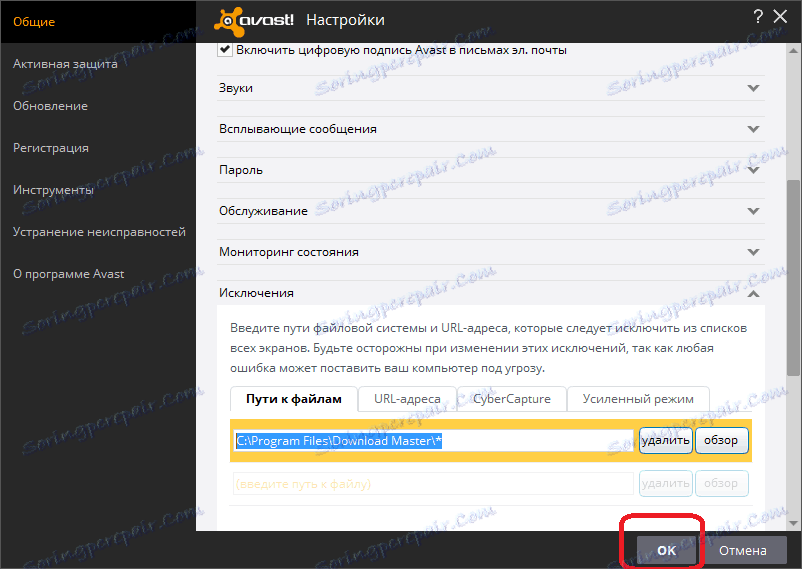
Task: Close the Avast settings window
Action: (x=780, y=17)
